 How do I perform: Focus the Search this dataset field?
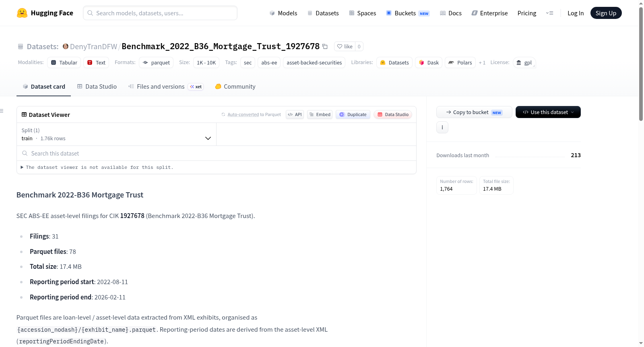(217, 153)
